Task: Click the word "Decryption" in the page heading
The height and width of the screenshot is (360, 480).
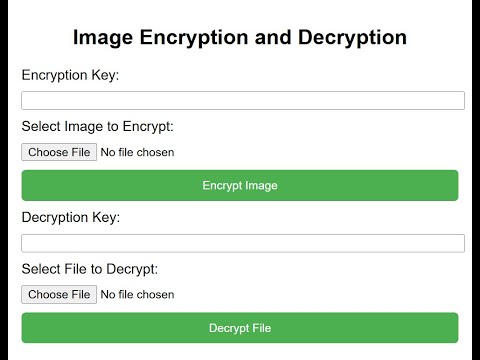Action: point(352,37)
